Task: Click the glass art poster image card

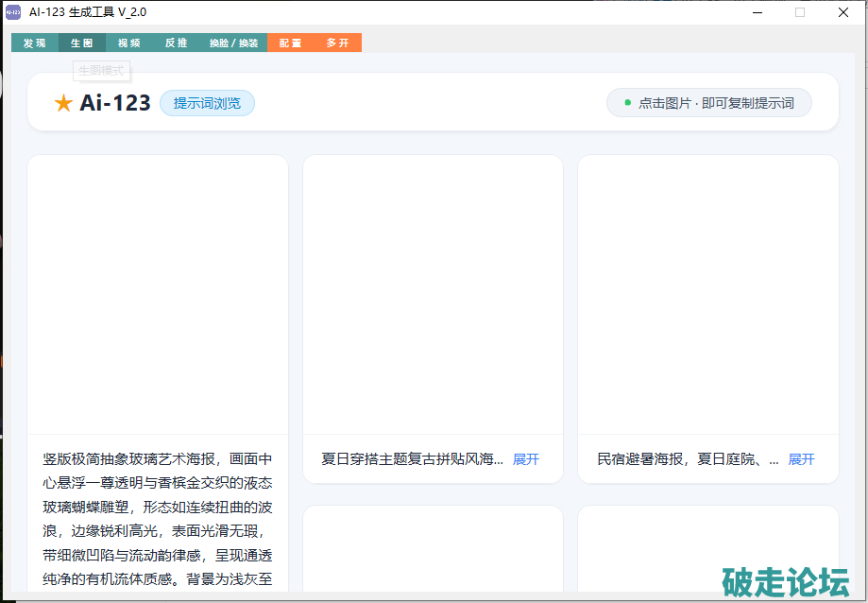Action: (158, 295)
